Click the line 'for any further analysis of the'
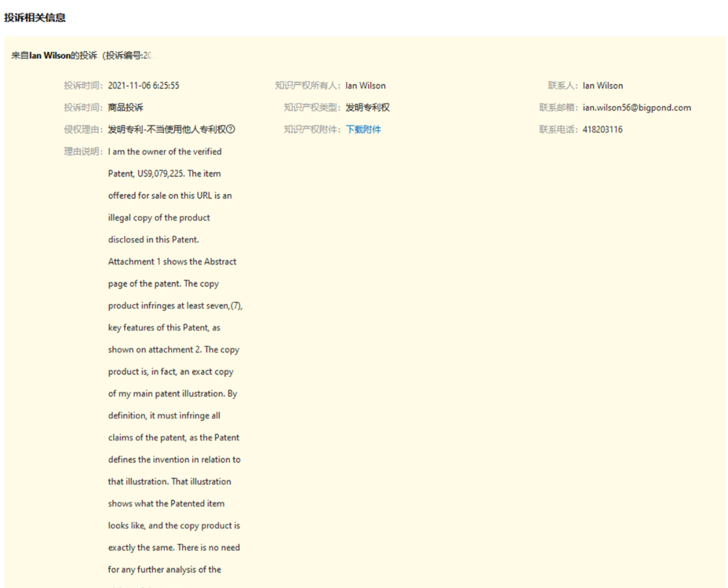Viewport: 728px width, 588px height. [x=164, y=569]
